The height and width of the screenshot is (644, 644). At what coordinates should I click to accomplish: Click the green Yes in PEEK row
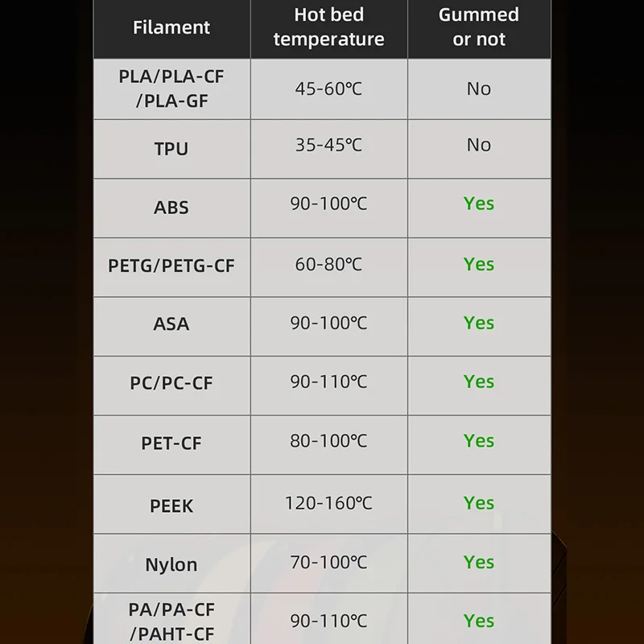(478, 504)
